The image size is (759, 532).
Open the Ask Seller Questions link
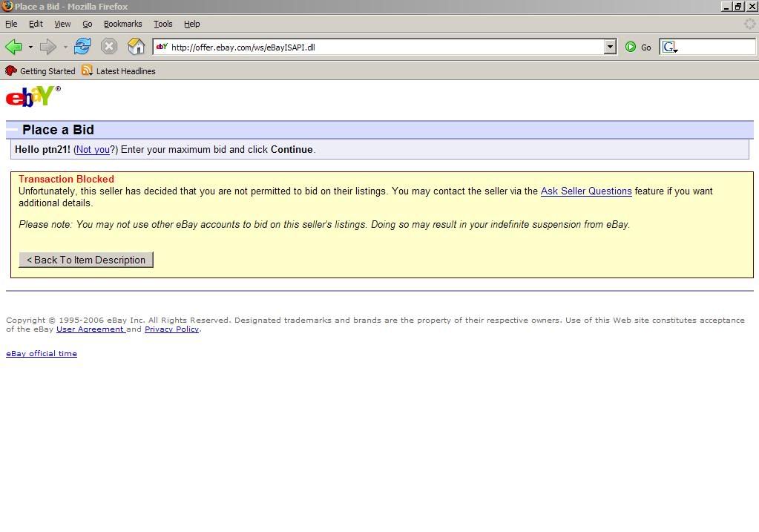point(585,191)
